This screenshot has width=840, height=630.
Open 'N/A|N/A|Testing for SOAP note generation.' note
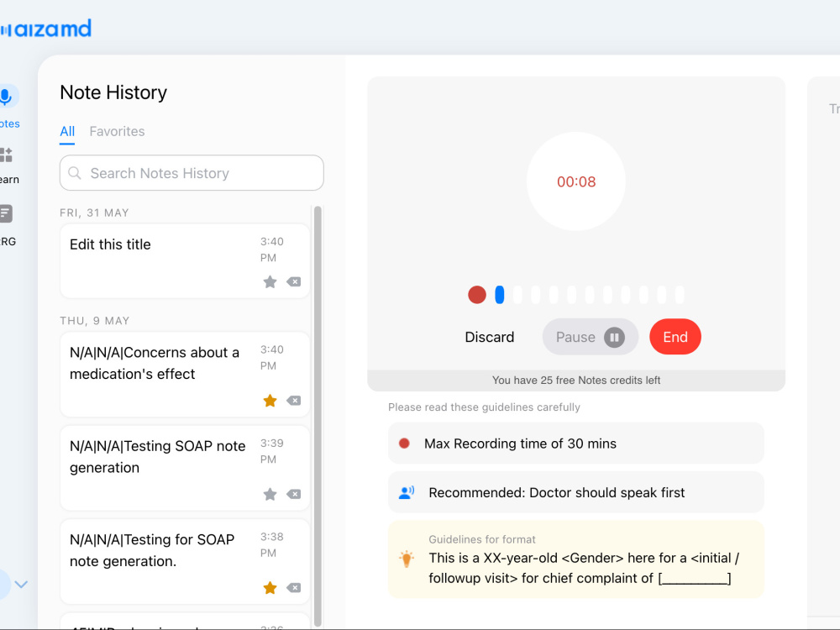(x=185, y=561)
